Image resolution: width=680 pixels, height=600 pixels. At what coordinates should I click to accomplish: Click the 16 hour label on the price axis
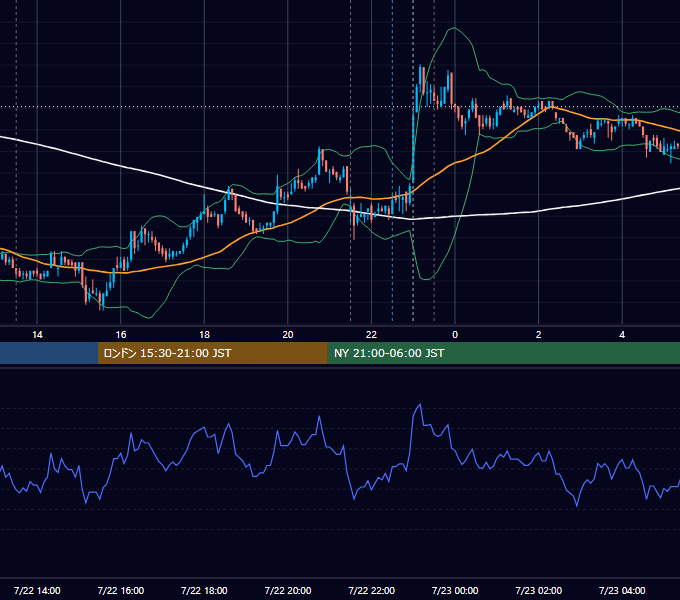tap(121, 335)
